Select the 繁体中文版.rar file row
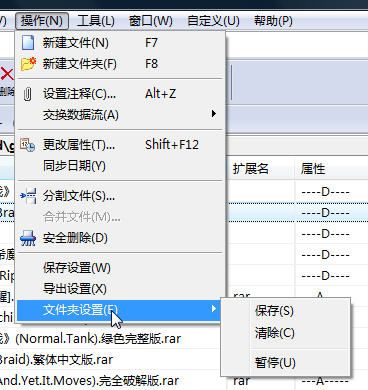Image resolution: width=368 pixels, height=390 pixels. pos(57,360)
